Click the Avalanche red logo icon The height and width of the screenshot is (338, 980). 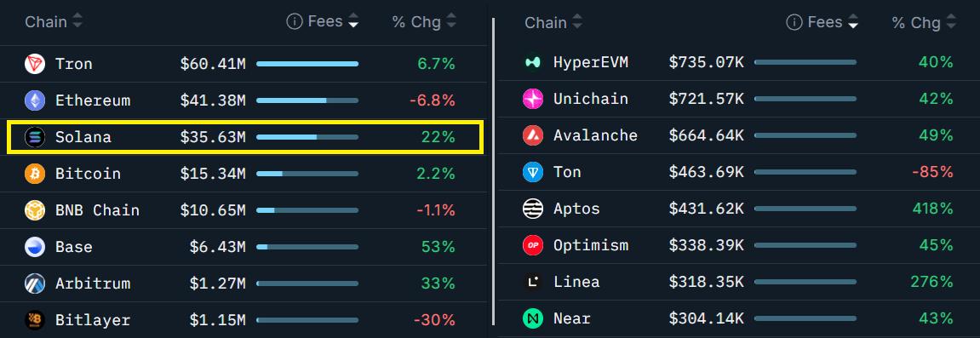pos(533,135)
